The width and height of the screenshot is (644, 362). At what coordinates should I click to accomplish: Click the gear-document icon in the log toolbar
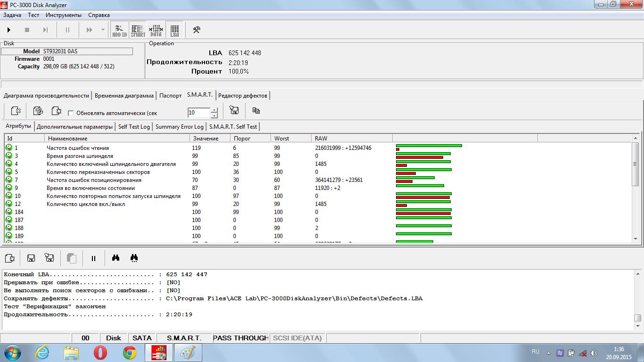(x=9, y=258)
